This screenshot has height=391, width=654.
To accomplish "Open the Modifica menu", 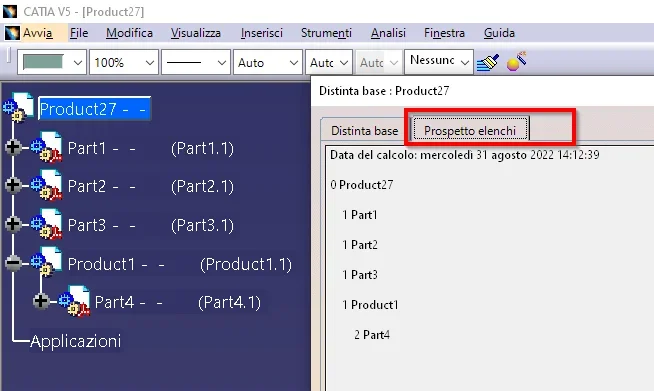I will (129, 33).
